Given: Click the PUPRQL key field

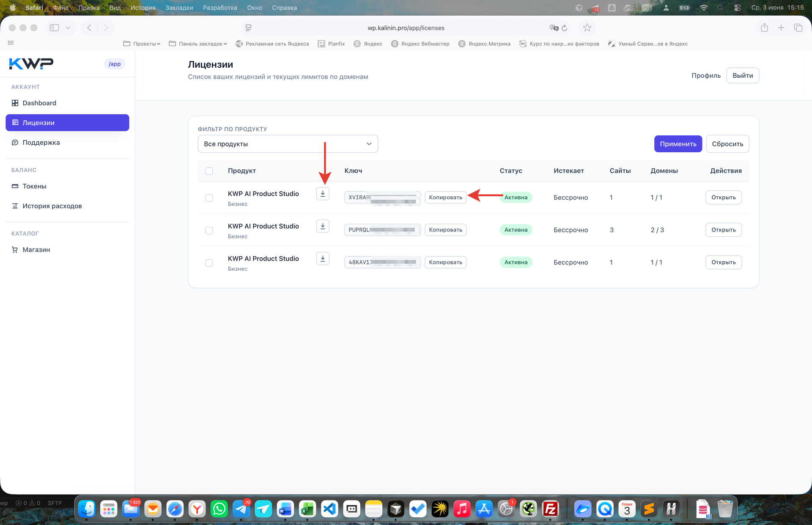Looking at the screenshot, I should (382, 230).
